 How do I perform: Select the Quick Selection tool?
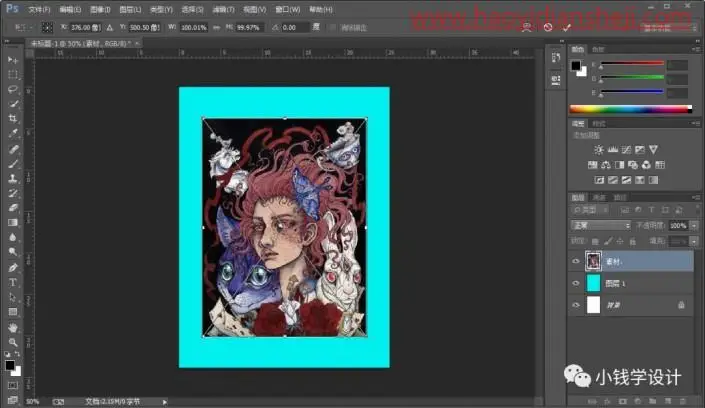13,104
